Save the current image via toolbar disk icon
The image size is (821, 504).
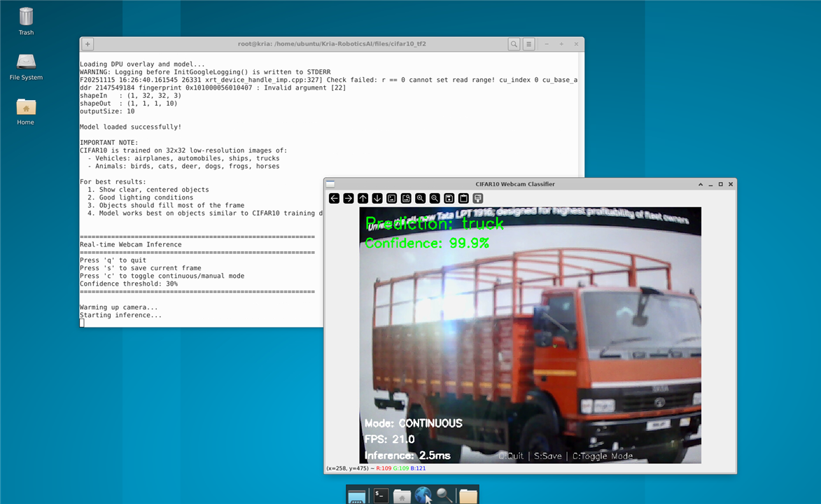(449, 199)
